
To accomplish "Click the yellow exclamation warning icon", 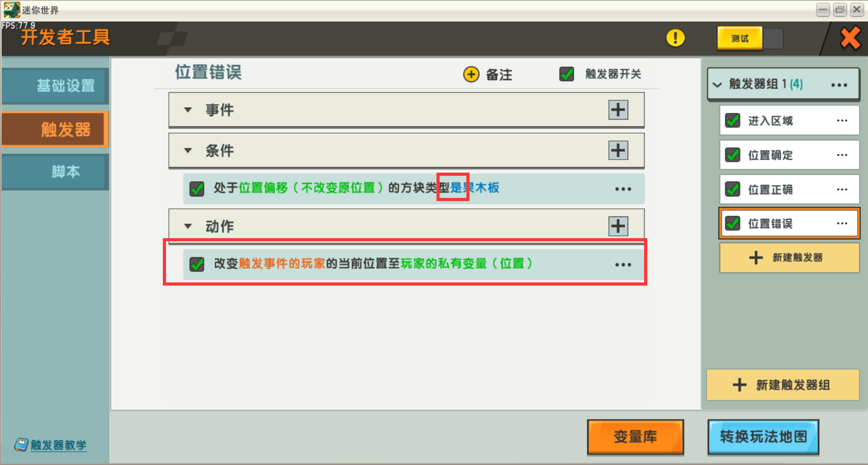I will pyautogui.click(x=675, y=38).
